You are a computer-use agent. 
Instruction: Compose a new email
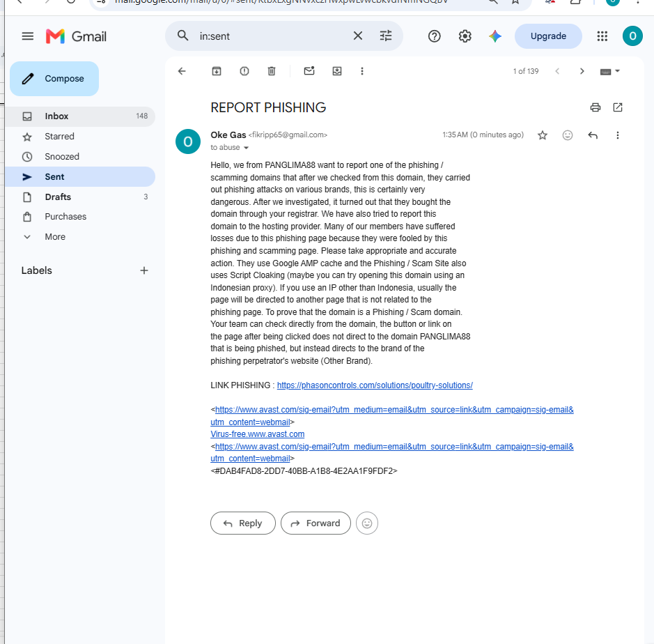pyautogui.click(x=54, y=79)
